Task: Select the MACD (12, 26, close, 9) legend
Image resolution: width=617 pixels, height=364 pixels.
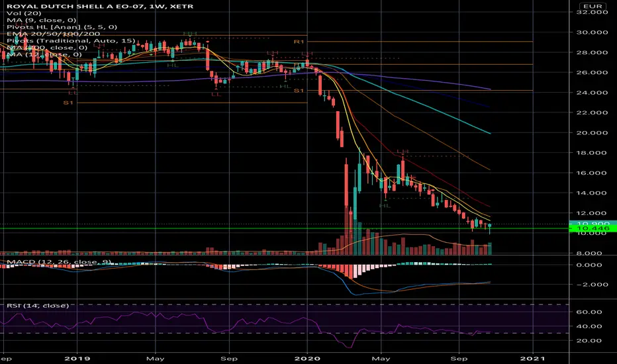Action: pos(59,262)
